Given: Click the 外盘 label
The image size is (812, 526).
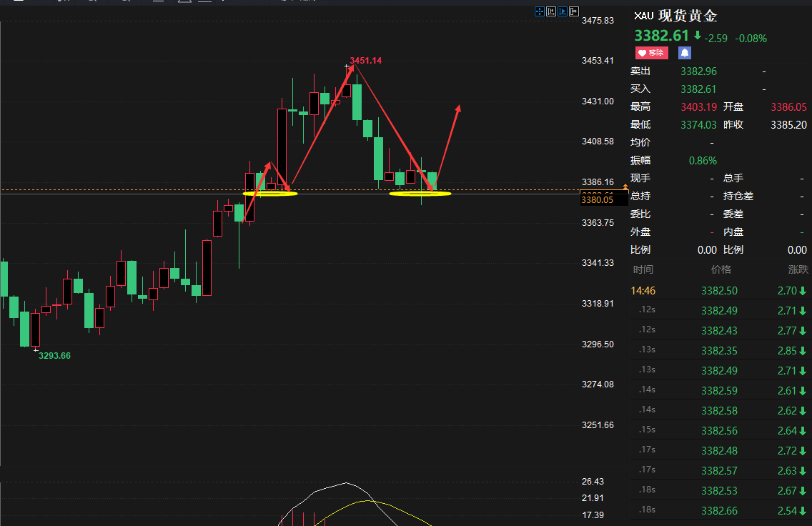Looking at the screenshot, I should (640, 232).
